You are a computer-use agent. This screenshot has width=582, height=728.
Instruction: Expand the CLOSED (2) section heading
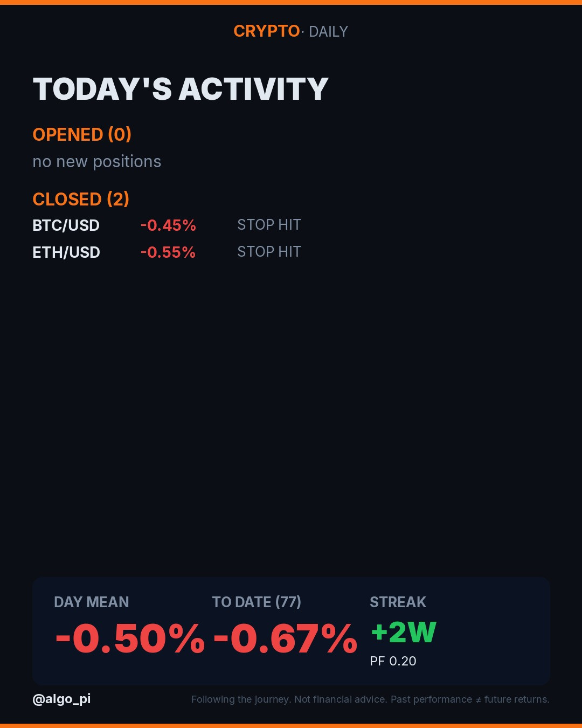click(81, 199)
